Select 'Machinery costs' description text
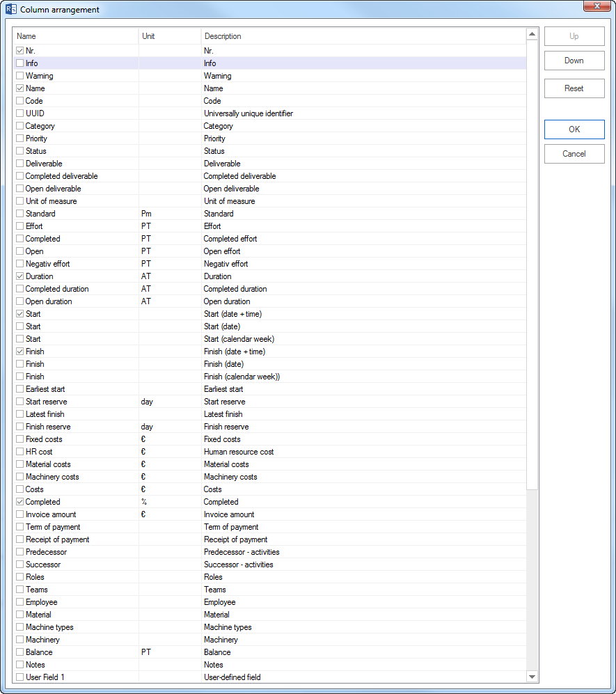The height and width of the screenshot is (694, 616). click(x=230, y=477)
